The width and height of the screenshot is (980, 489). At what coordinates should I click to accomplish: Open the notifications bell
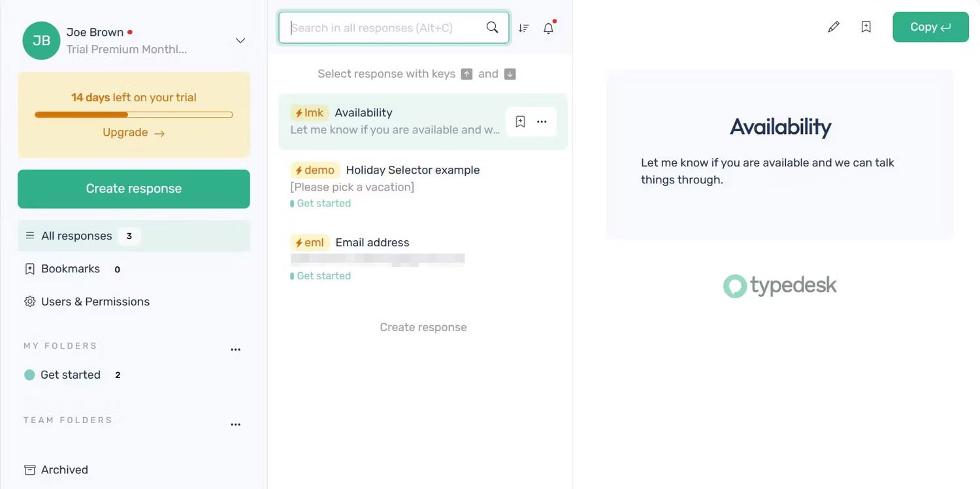click(548, 28)
